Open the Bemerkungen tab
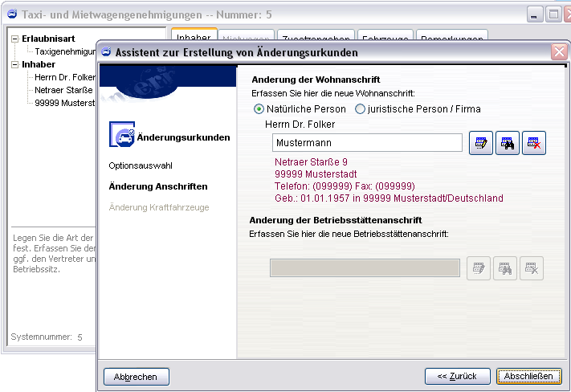The height and width of the screenshot is (392, 571). tap(452, 38)
